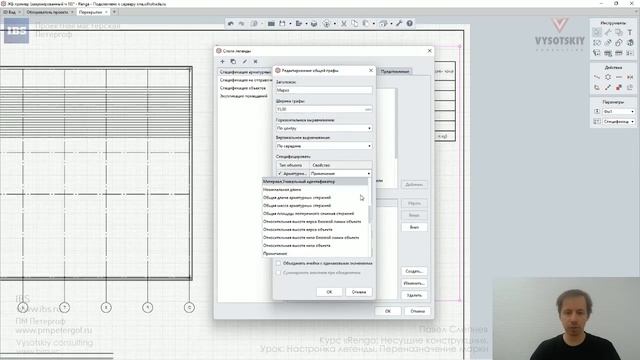Click the Тип объекта column header
The image size is (640, 360).
(292, 165)
